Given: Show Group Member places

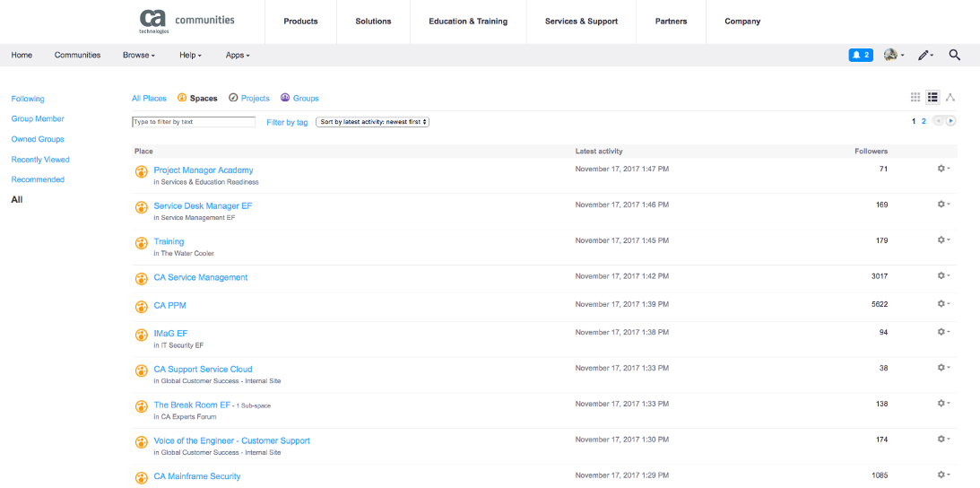Looking at the screenshot, I should (x=38, y=119).
